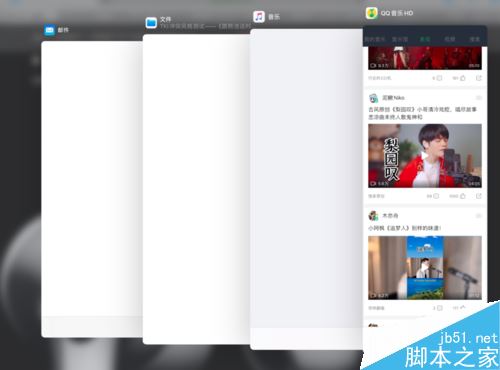Open the more menu on the 追梦人 post
This screenshot has width=500, height=370.
[x=479, y=216]
